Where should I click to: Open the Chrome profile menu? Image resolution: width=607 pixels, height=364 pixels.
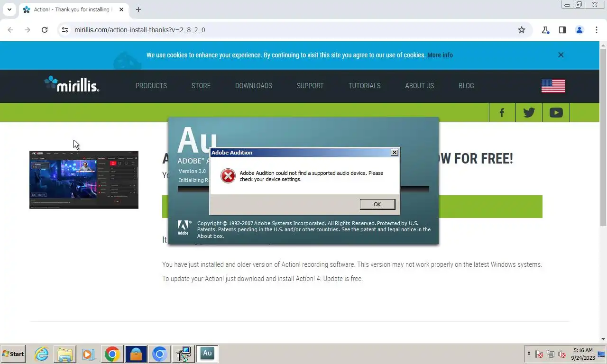579,30
